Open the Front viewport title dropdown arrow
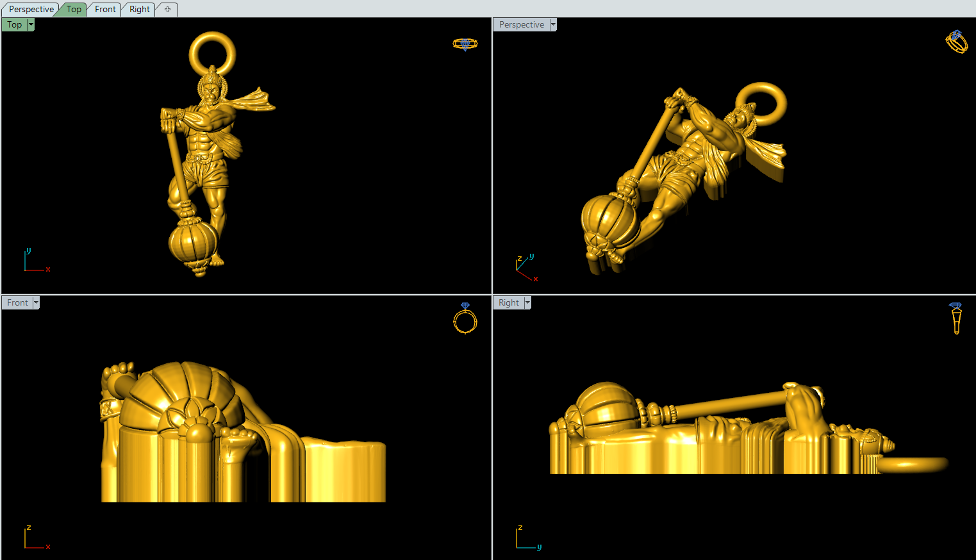Image resolution: width=976 pixels, height=560 pixels. click(x=36, y=303)
